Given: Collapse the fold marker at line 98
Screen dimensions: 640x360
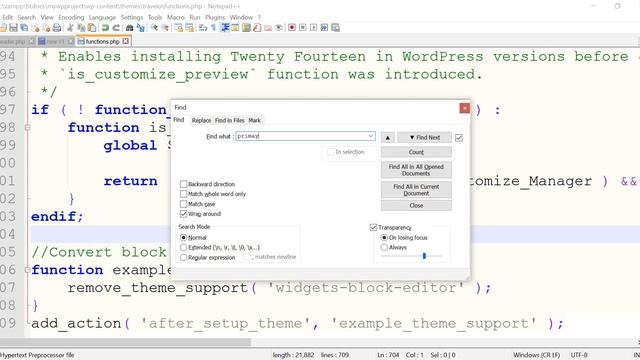Looking at the screenshot, I should pyautogui.click(x=27, y=127).
